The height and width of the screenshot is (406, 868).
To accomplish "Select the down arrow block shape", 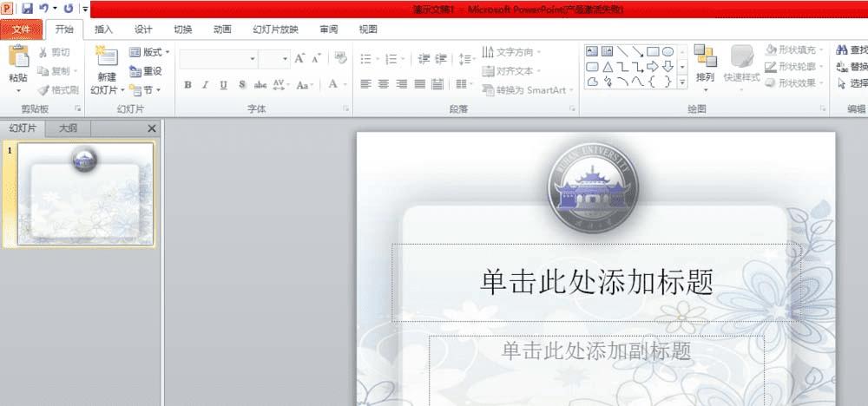I will click(668, 67).
